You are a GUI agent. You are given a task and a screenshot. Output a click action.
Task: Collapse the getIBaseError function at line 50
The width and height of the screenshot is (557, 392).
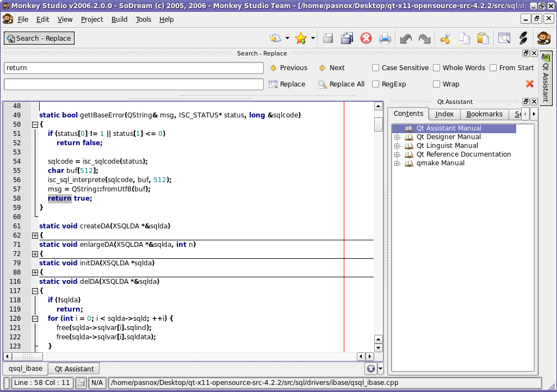(x=35, y=125)
